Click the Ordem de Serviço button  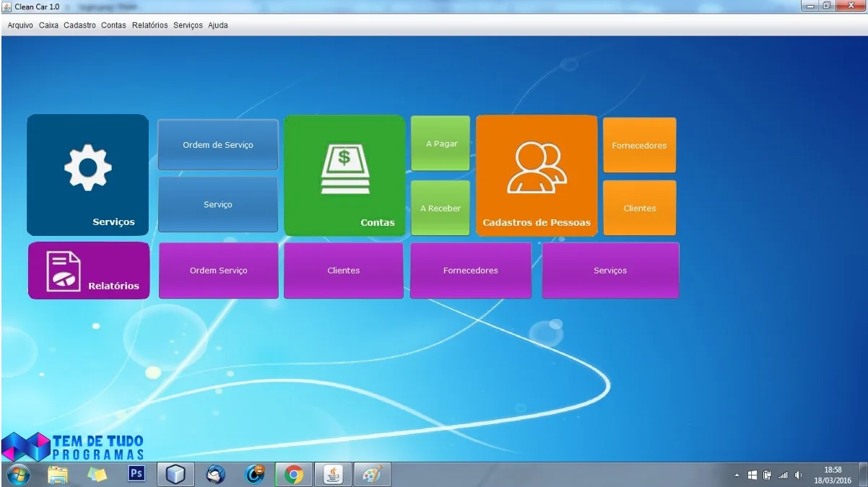tap(218, 145)
